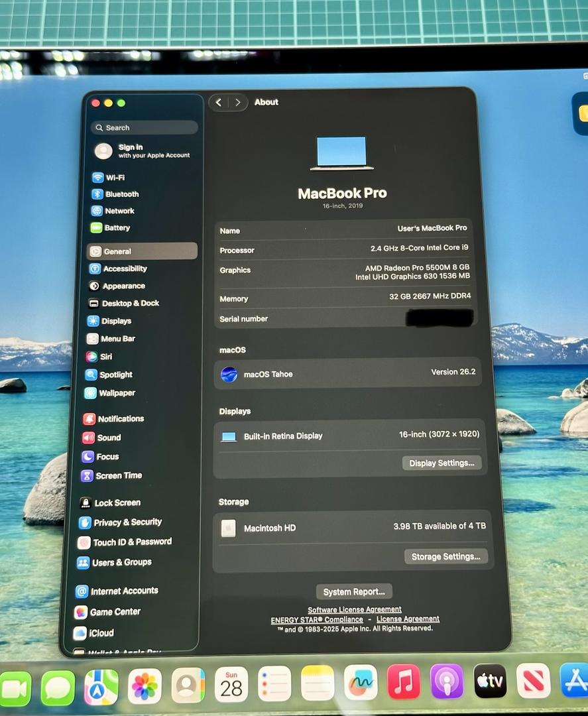Open the Software License Agreement link

(x=354, y=610)
